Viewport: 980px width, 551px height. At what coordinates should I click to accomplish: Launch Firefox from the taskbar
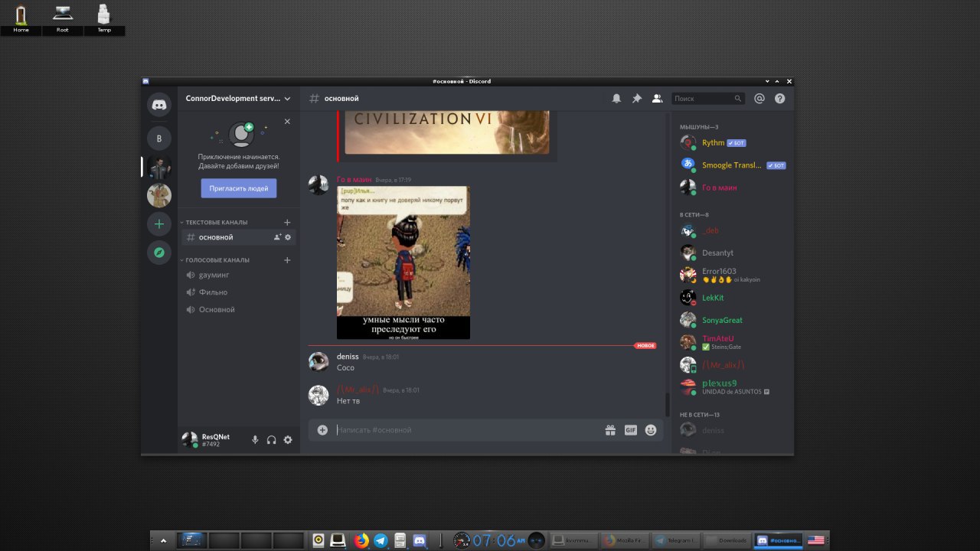click(361, 540)
